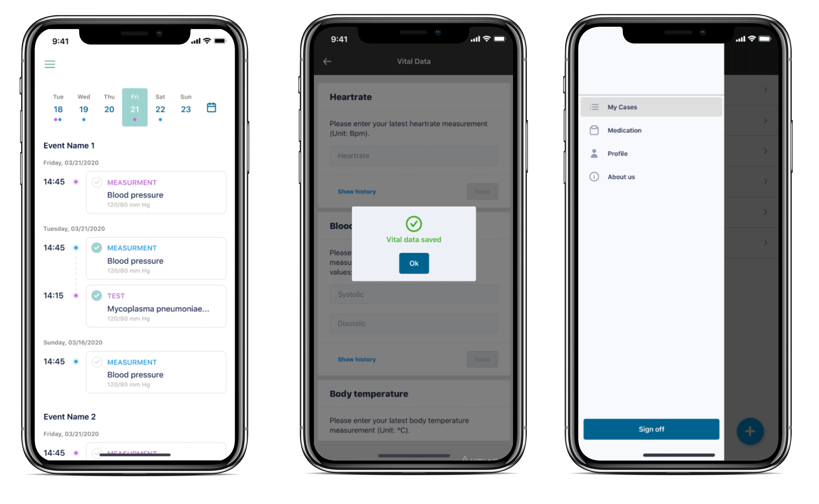Expand Show history under Blood pressure section
This screenshot has height=504, width=819.
357,359
